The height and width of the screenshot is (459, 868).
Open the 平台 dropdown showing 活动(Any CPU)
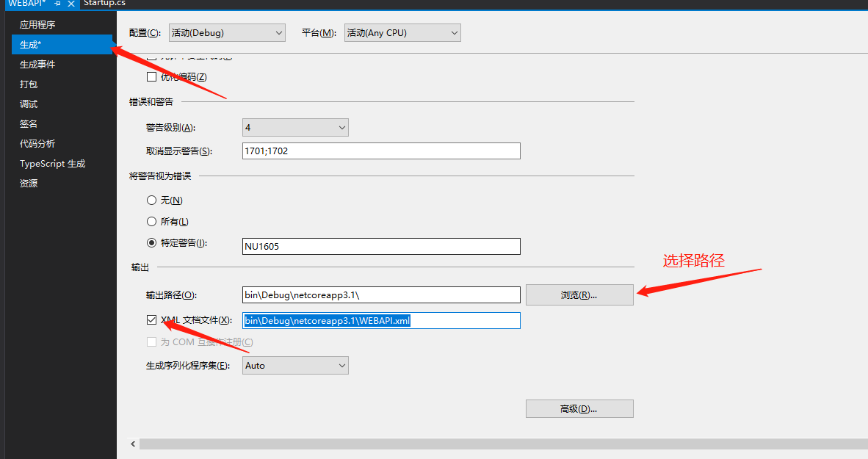402,32
